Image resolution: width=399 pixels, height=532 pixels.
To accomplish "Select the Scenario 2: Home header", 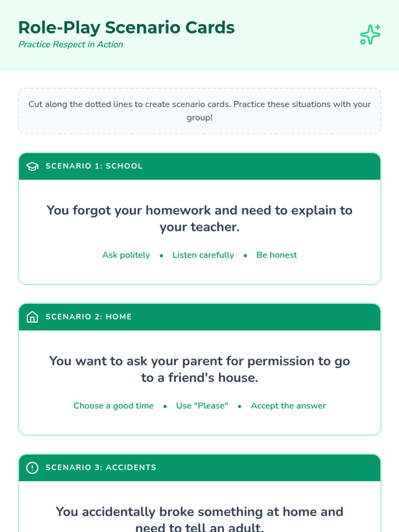I will pos(199,317).
